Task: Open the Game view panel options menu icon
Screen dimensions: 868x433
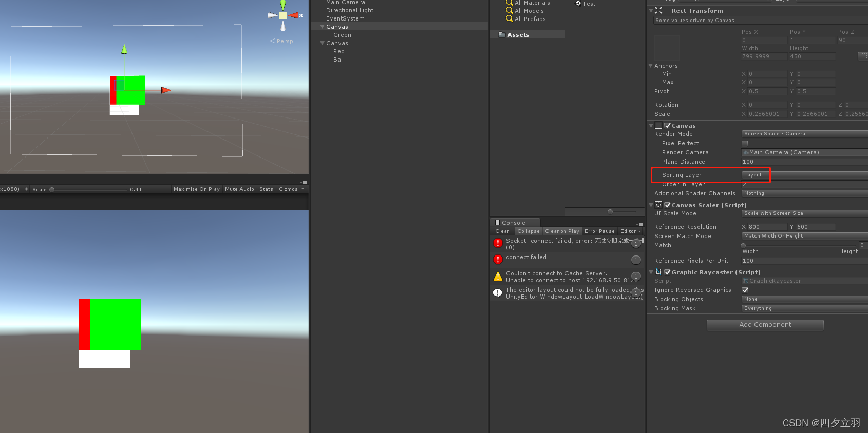Action: 304,182
